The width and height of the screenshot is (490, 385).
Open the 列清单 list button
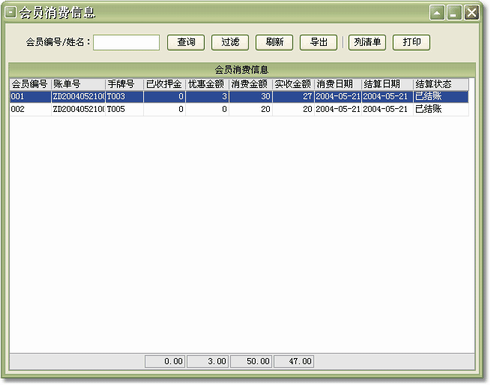[367, 42]
